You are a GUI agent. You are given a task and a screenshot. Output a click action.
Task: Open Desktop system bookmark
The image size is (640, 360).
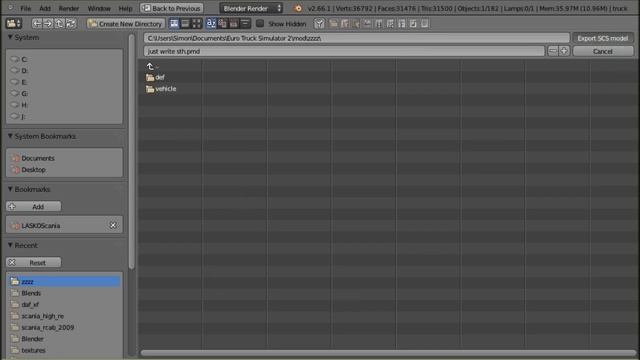point(64,169)
